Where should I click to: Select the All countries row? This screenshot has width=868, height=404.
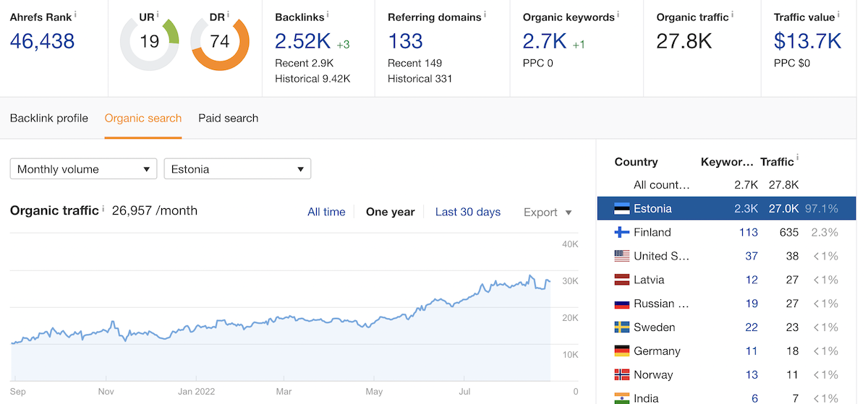(x=726, y=185)
